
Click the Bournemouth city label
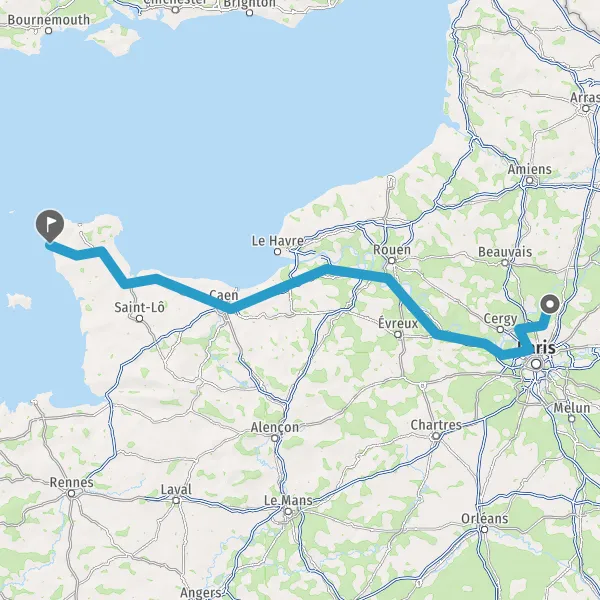[x=49, y=20]
